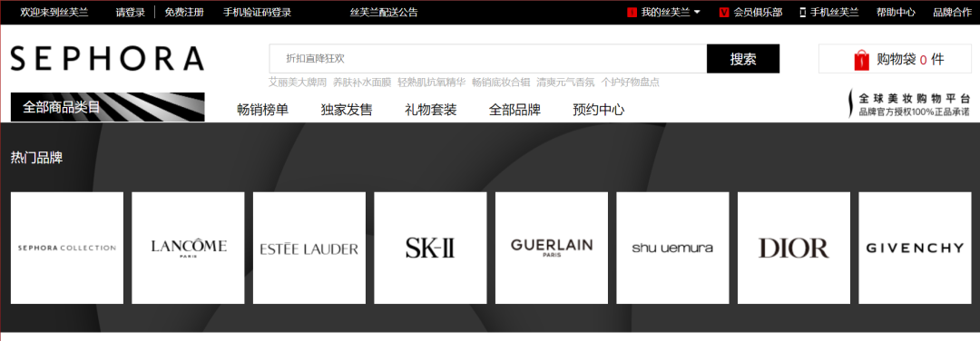The image size is (980, 341).
Task: Click the 免费注册 link
Action: (184, 13)
